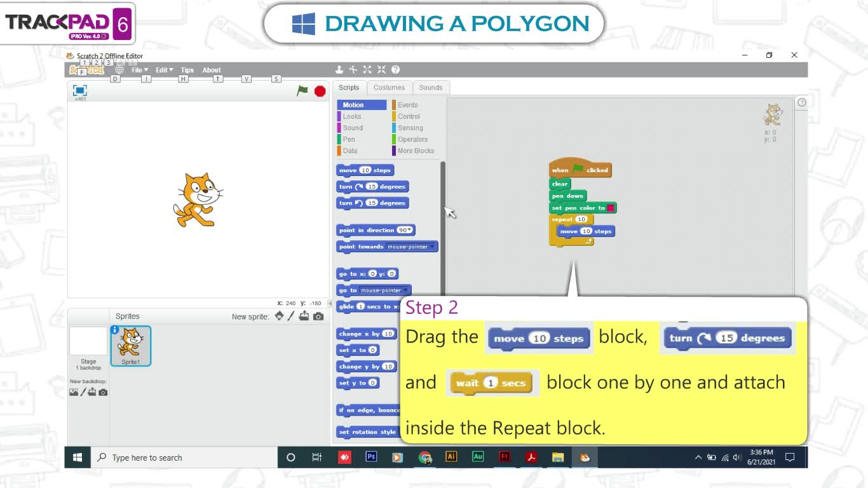This screenshot has width=868, height=488.
Task: Click the 'pen down' block in the script
Action: 567,196
